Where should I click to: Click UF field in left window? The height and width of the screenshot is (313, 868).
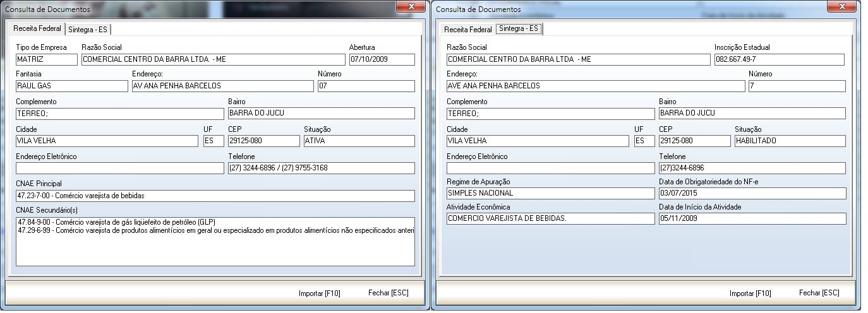coord(214,141)
